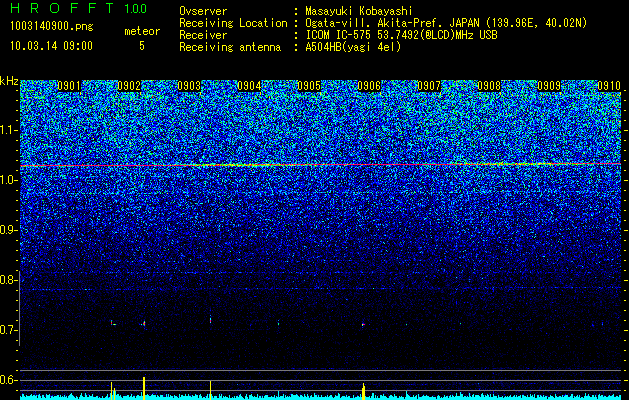This screenshot has width=629, height=400.
Task: Click the 0.8 frequency axis label
Action: (8, 280)
